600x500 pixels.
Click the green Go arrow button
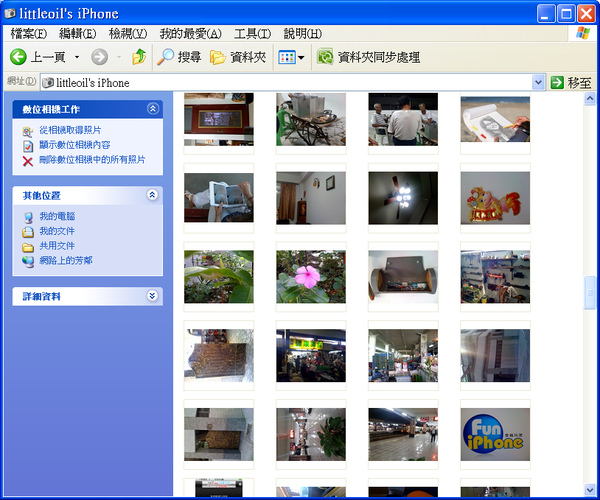click(x=557, y=82)
